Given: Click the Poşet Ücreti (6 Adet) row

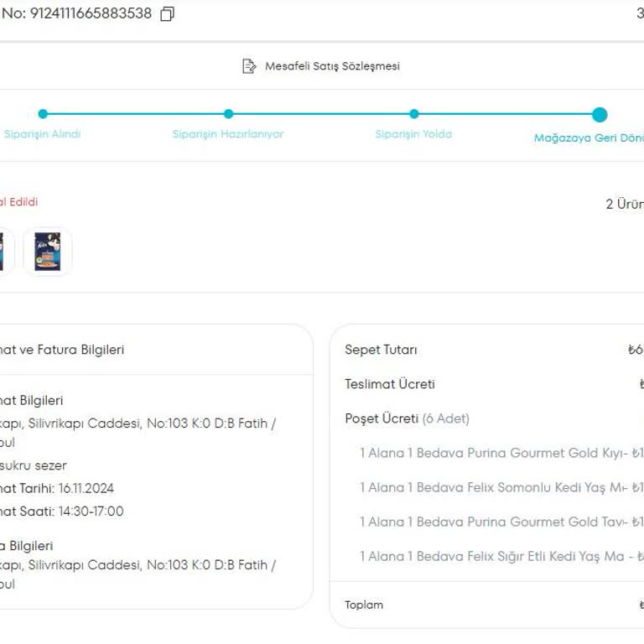Looking at the screenshot, I should click(x=408, y=418).
